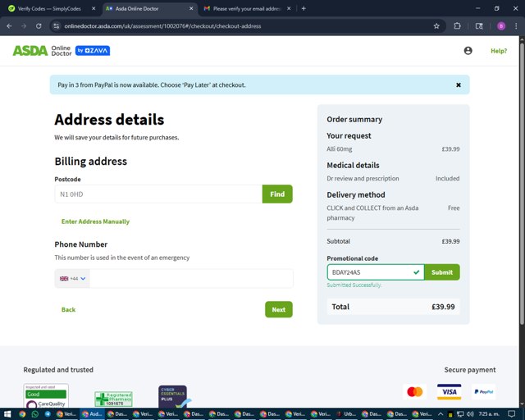Dismiss the PayPal Pay in 3 banner
Screen dimensions: 525x420
pyautogui.click(x=459, y=85)
